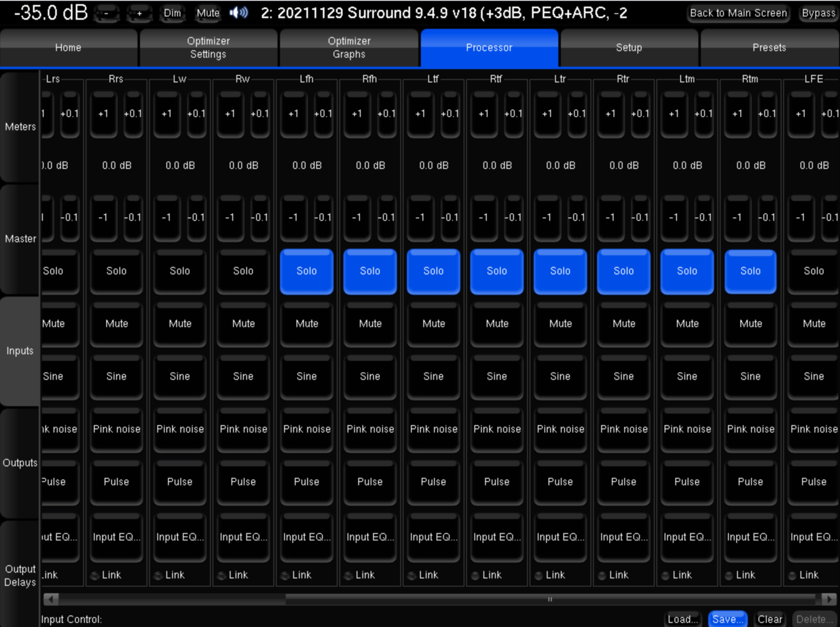The height and width of the screenshot is (627, 840).
Task: Click the scrollbar right arrow
Action: [829, 599]
